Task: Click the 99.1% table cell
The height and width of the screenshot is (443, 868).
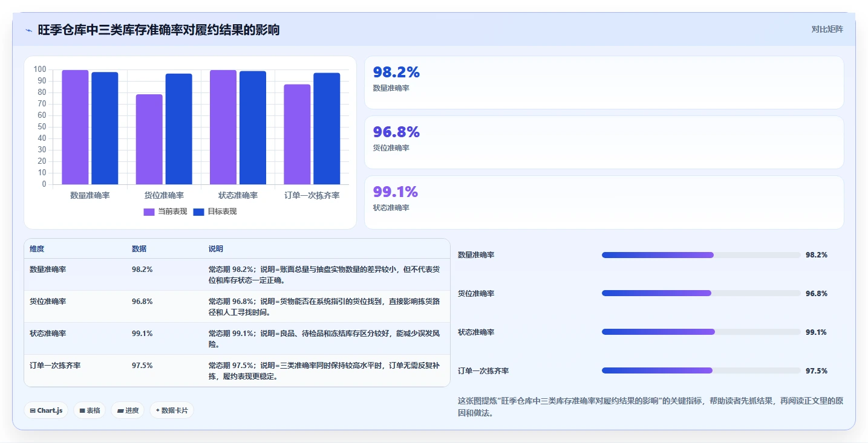Action: (142, 333)
